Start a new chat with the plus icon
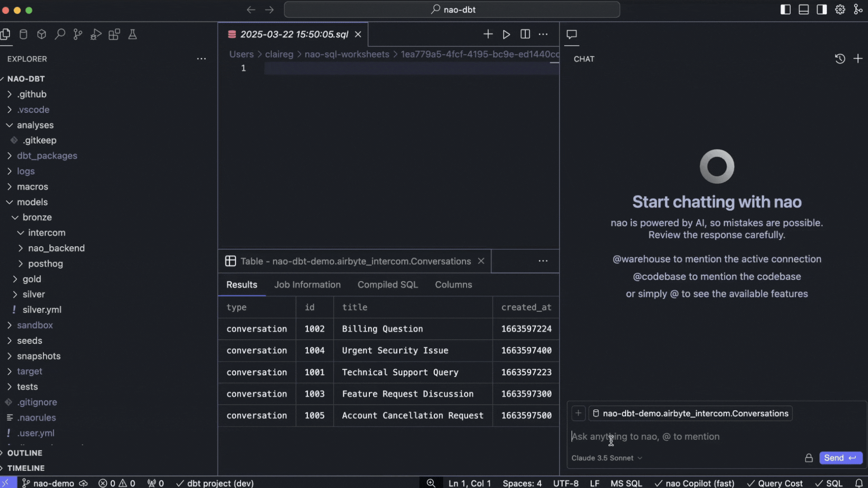 [858, 59]
